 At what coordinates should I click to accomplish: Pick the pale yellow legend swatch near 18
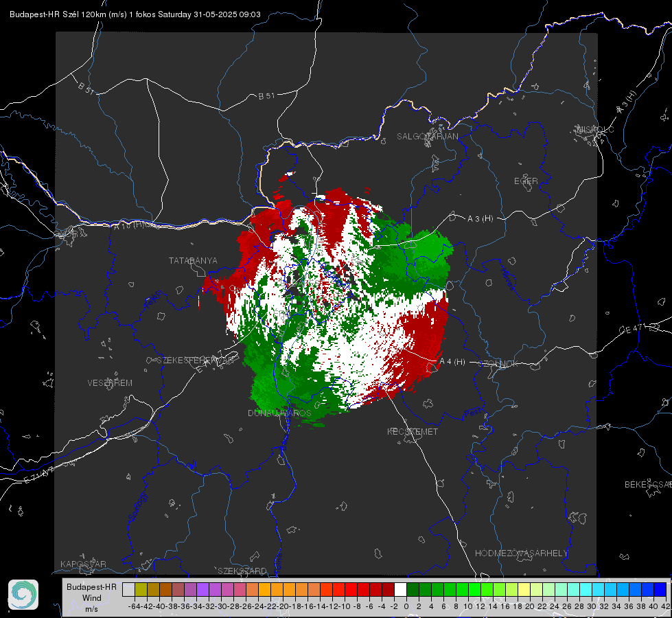pos(524,590)
